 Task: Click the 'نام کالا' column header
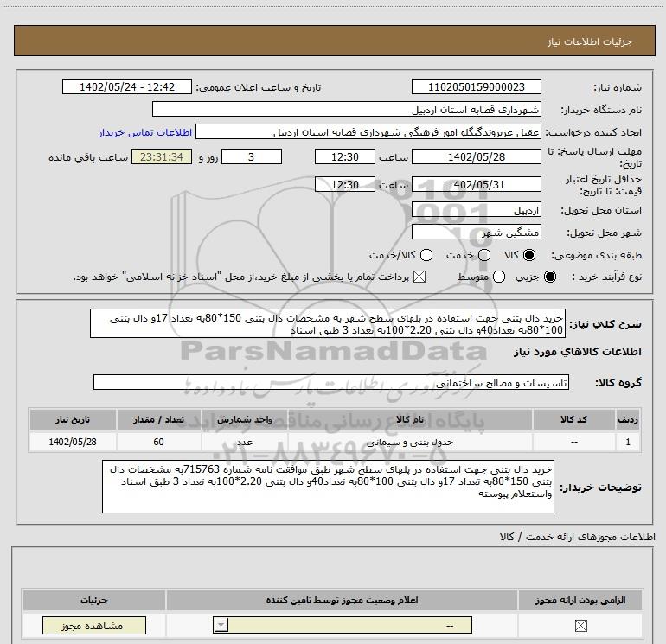[410, 419]
